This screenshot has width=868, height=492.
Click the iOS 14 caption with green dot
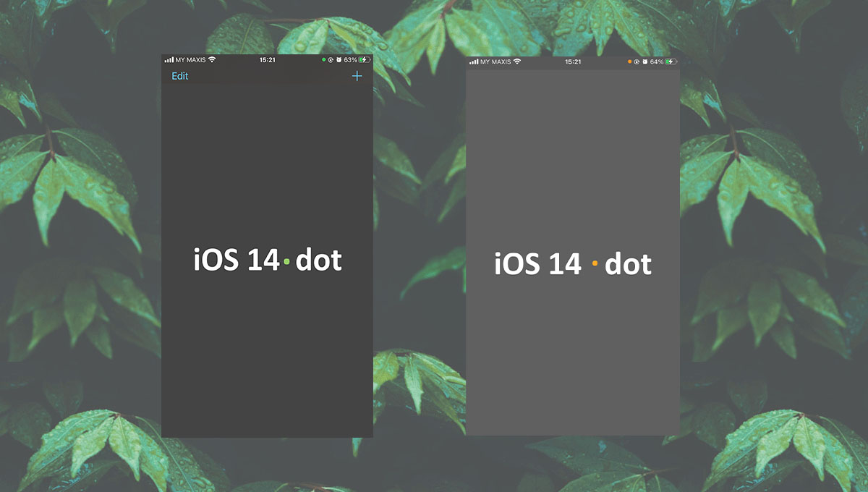(268, 259)
